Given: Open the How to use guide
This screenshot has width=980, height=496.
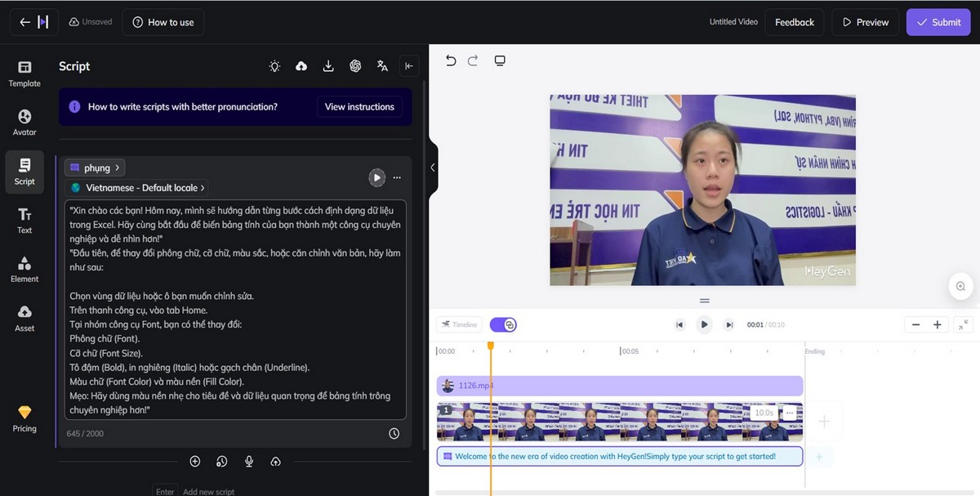Looking at the screenshot, I should tap(163, 22).
